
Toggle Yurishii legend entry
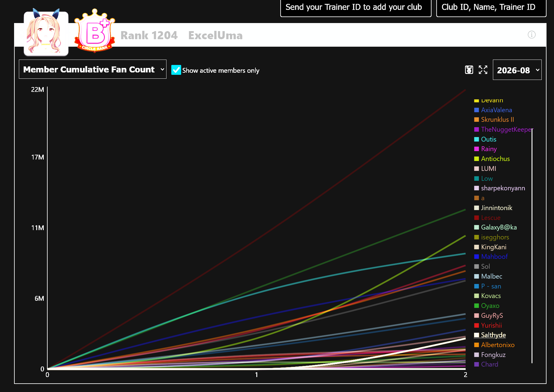coord(488,326)
